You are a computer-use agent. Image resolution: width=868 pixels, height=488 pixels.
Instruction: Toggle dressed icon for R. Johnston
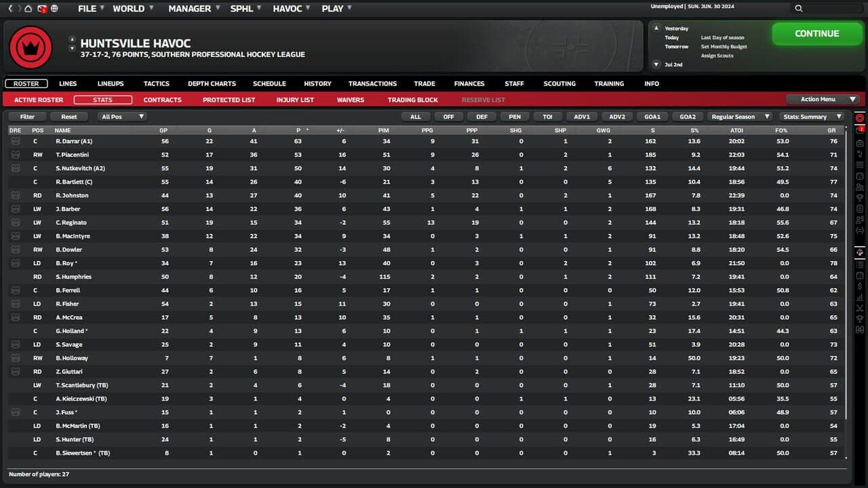coord(15,195)
